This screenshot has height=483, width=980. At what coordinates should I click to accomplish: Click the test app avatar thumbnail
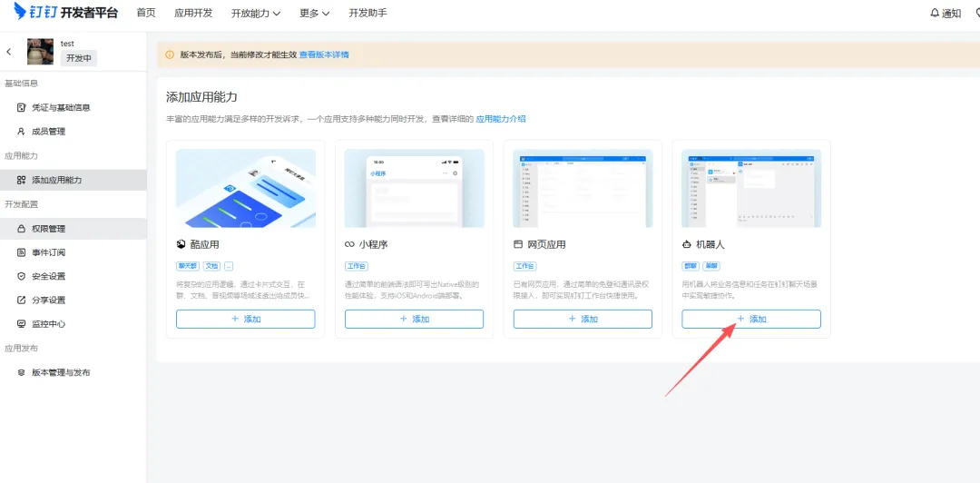pyautogui.click(x=40, y=52)
